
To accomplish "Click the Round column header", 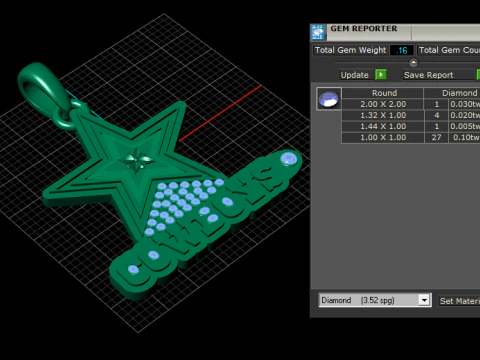I will tap(383, 93).
